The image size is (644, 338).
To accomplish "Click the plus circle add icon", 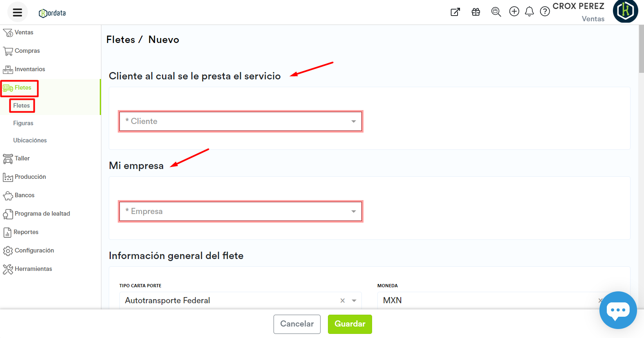I will [x=514, y=11].
